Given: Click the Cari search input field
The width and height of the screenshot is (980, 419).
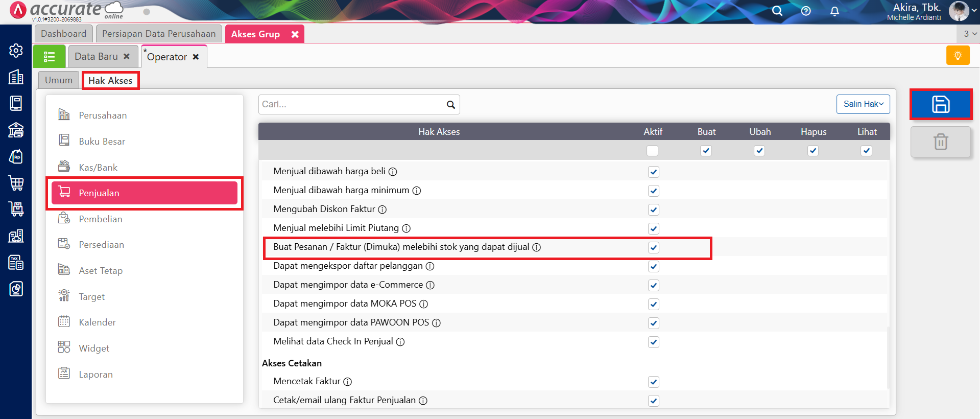Looking at the screenshot, I should [x=351, y=104].
